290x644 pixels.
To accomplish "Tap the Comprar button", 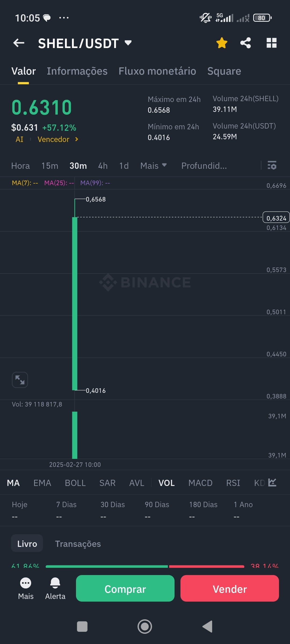I will coord(125,588).
